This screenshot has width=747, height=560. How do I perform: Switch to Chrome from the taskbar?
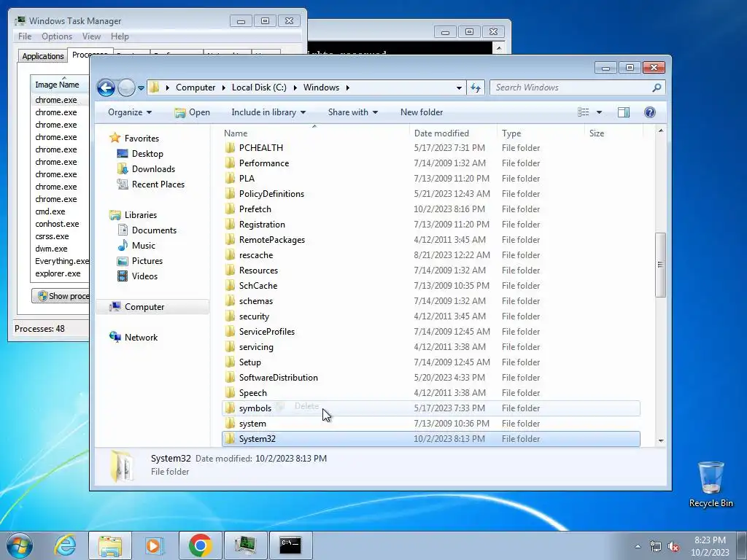(x=200, y=545)
